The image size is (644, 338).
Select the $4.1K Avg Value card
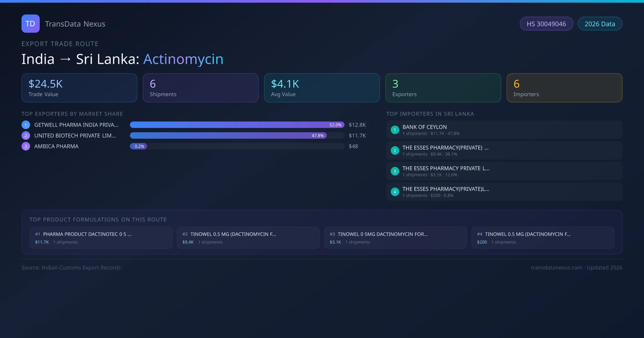[x=322, y=88]
